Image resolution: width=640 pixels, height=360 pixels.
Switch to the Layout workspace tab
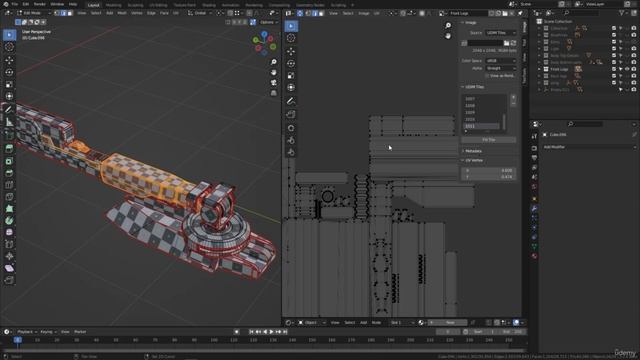pyautogui.click(x=93, y=5)
